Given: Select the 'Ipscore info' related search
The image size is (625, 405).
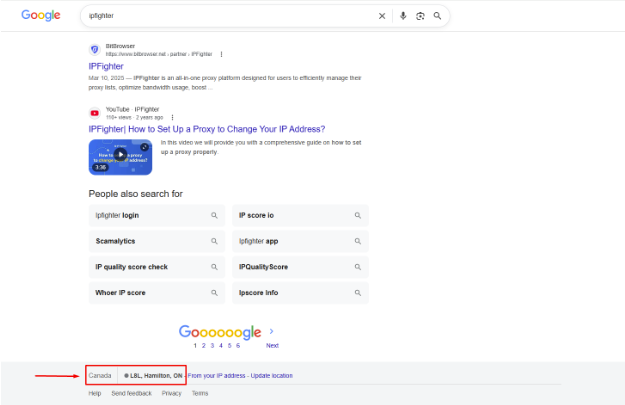Looking at the screenshot, I should coord(301,293).
